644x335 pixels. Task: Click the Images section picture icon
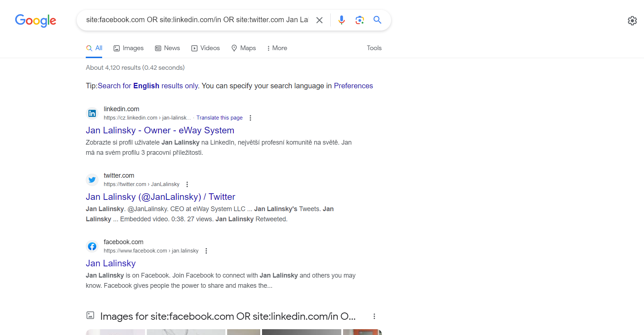(90, 315)
